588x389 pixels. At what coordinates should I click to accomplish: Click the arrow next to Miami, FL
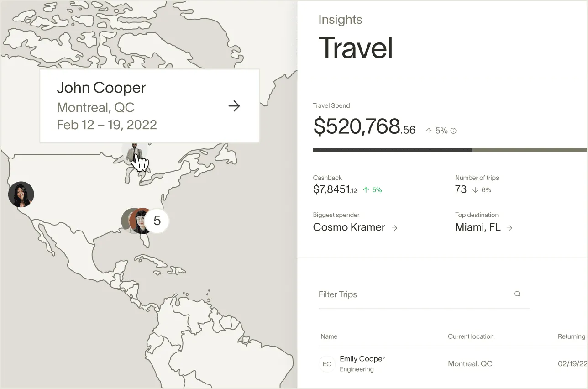pos(509,227)
